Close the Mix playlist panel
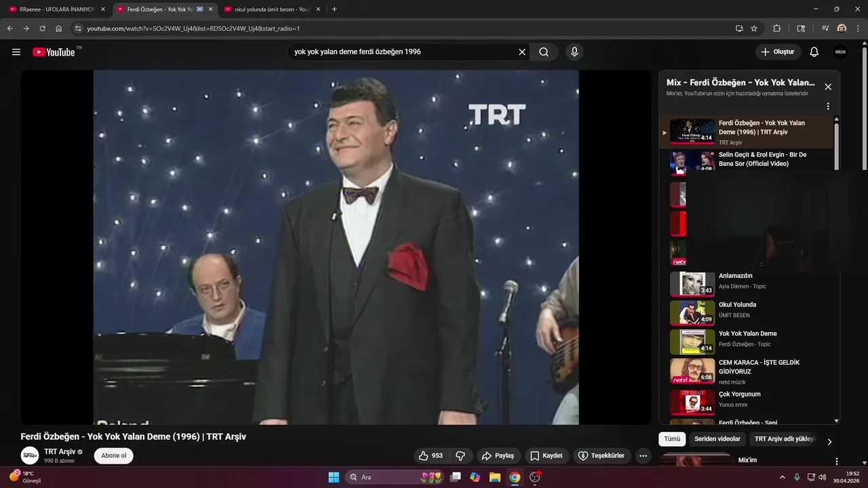The height and width of the screenshot is (488, 868). [x=828, y=87]
